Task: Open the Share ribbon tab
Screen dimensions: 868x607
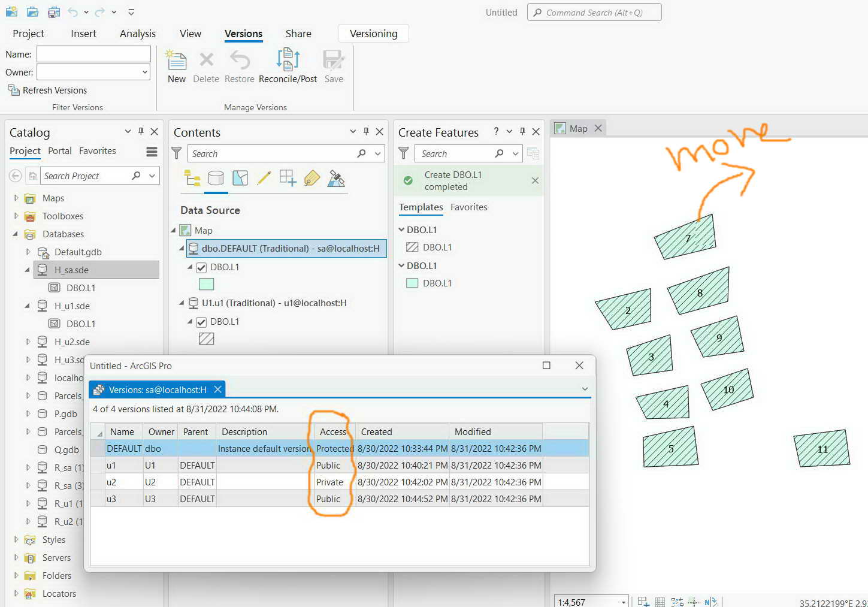Action: 298,34
